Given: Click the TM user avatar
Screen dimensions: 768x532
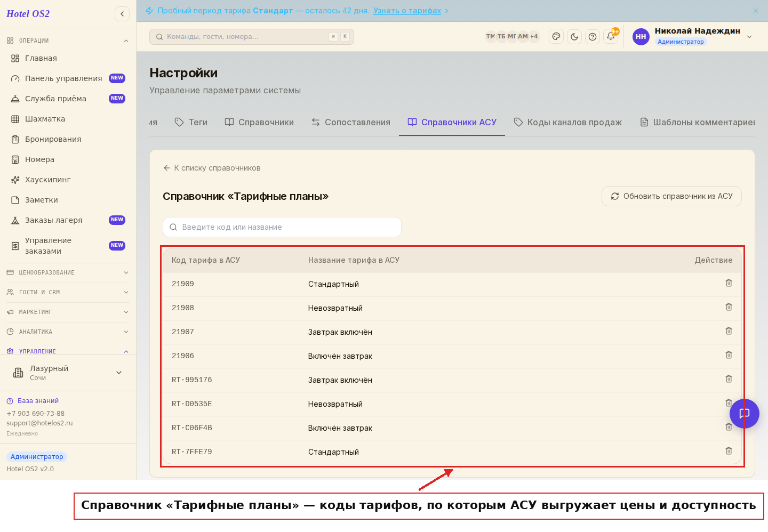Looking at the screenshot, I should pos(491,36).
